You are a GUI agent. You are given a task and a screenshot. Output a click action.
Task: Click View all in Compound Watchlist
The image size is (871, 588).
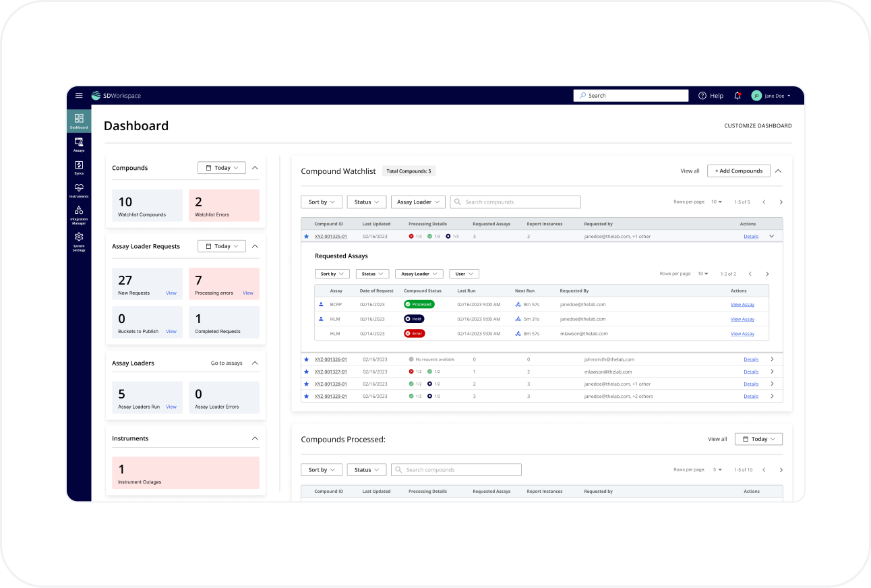click(690, 171)
